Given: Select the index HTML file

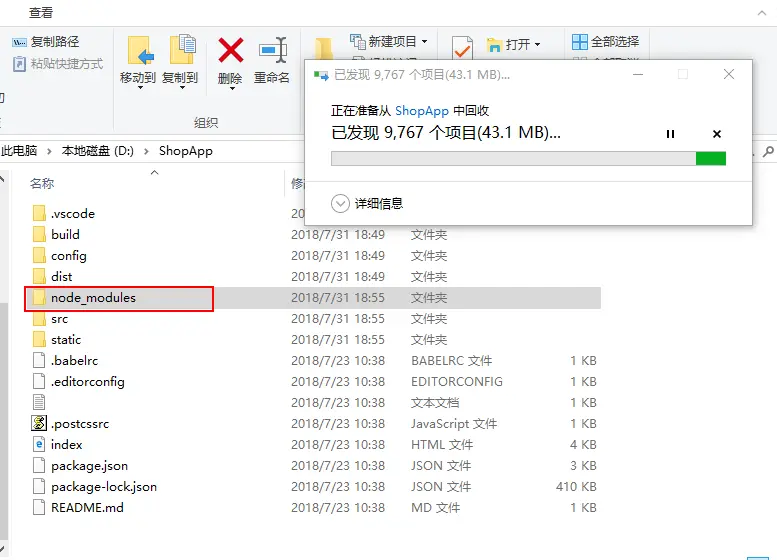Looking at the screenshot, I should (x=66, y=445).
